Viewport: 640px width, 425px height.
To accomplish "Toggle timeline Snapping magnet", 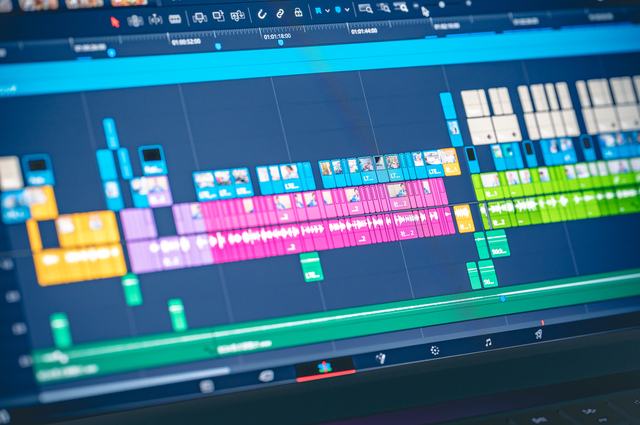I will click(262, 14).
